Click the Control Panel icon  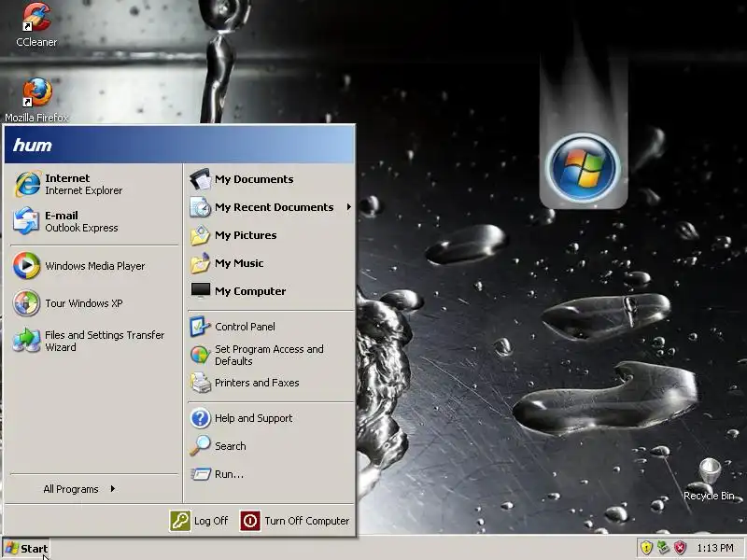[x=200, y=327]
